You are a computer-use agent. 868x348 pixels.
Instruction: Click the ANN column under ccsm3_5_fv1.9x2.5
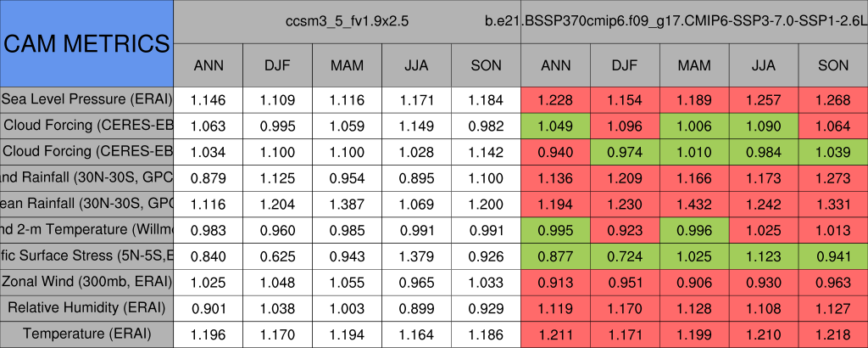pyautogui.click(x=208, y=65)
